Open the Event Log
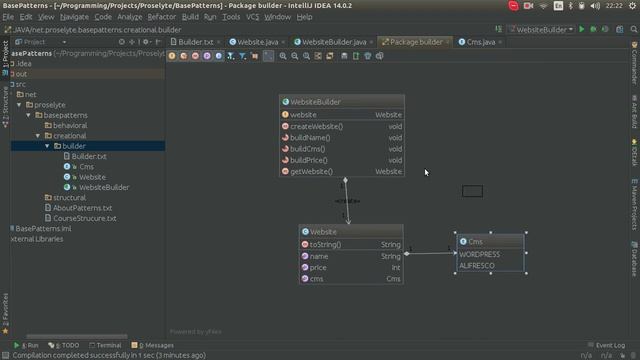The height and width of the screenshot is (360, 640). 607,345
